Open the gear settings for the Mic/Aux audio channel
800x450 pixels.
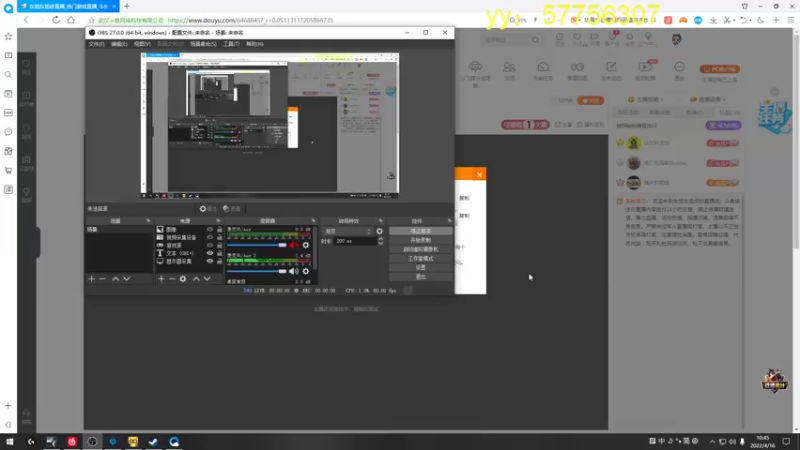pyautogui.click(x=306, y=245)
